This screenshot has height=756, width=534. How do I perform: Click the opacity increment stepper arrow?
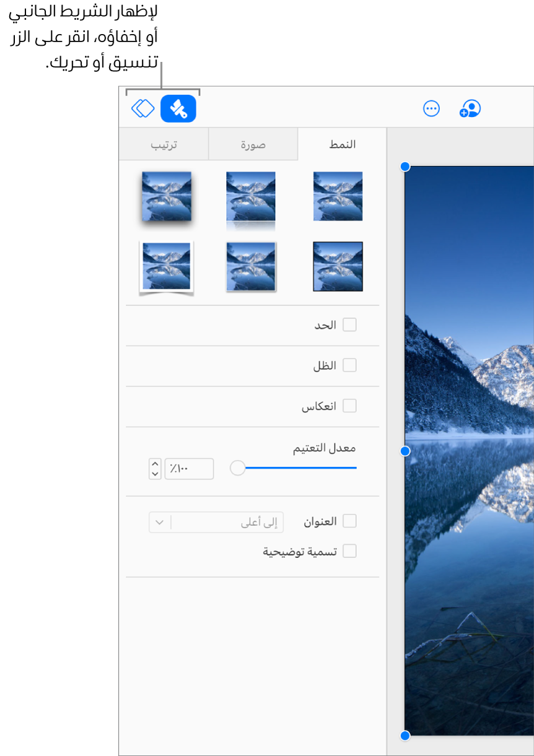click(154, 464)
